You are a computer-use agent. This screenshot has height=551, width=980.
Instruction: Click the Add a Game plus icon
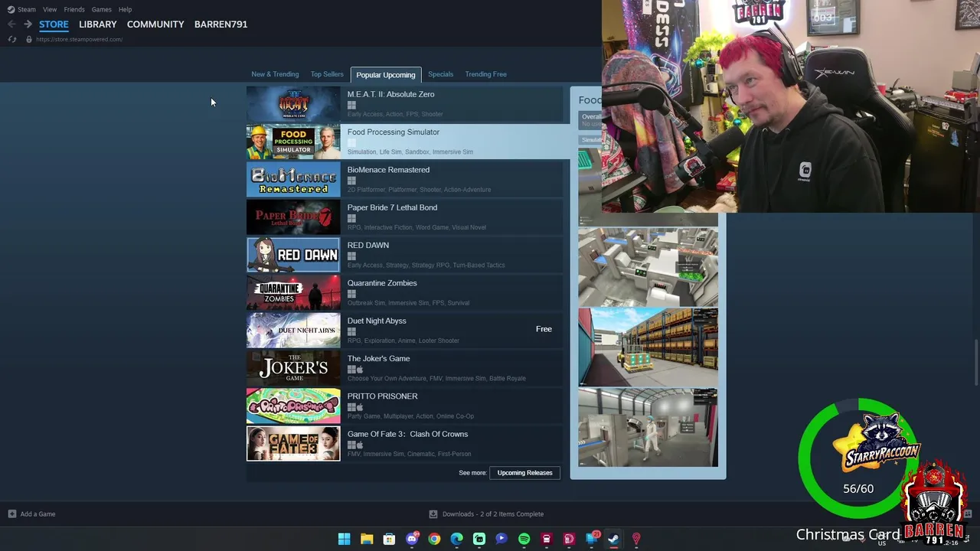pos(11,514)
